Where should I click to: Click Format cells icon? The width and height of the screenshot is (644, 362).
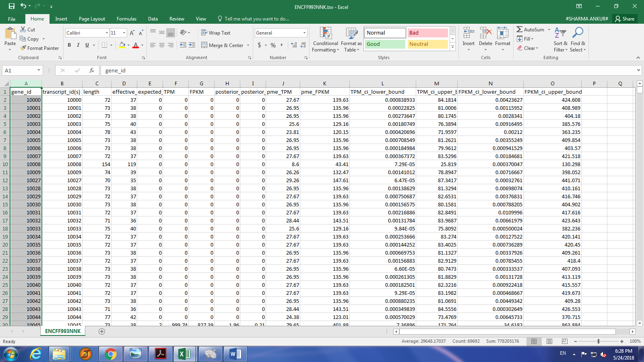tap(502, 33)
